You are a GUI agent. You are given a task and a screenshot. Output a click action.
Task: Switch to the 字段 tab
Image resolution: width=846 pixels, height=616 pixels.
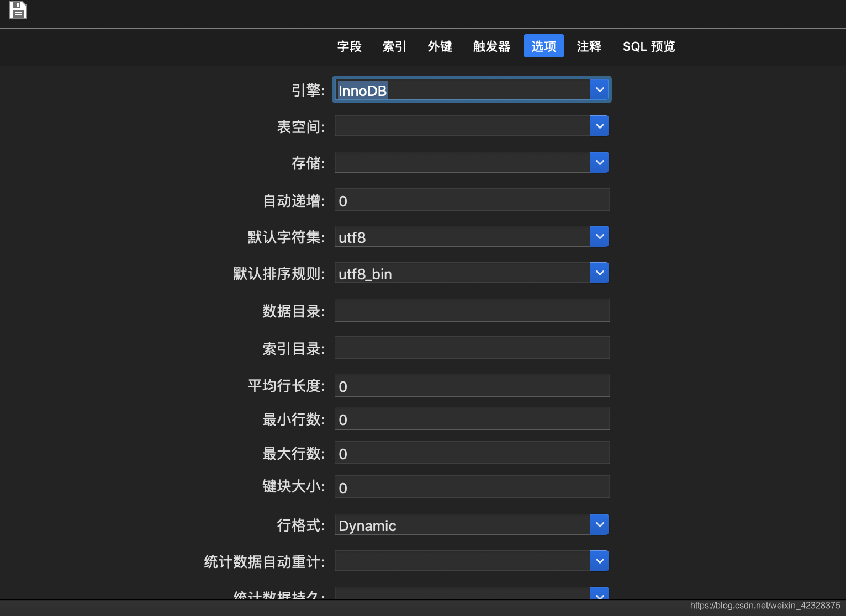coord(349,47)
